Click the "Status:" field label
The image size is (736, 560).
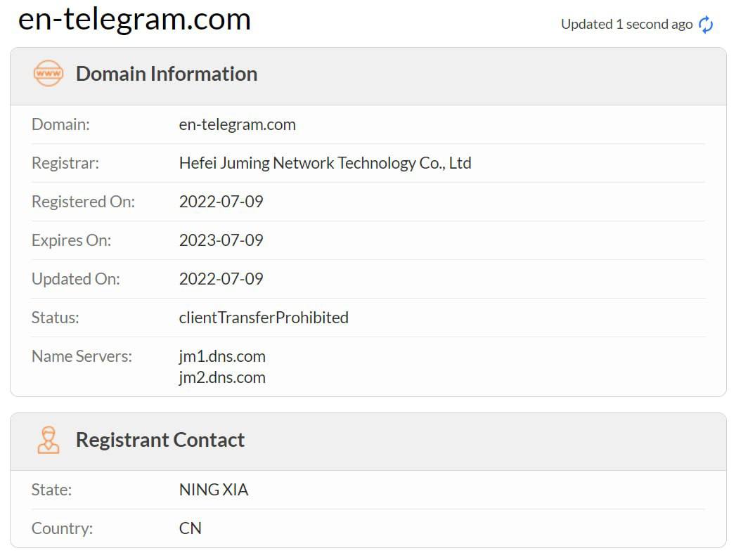point(56,318)
